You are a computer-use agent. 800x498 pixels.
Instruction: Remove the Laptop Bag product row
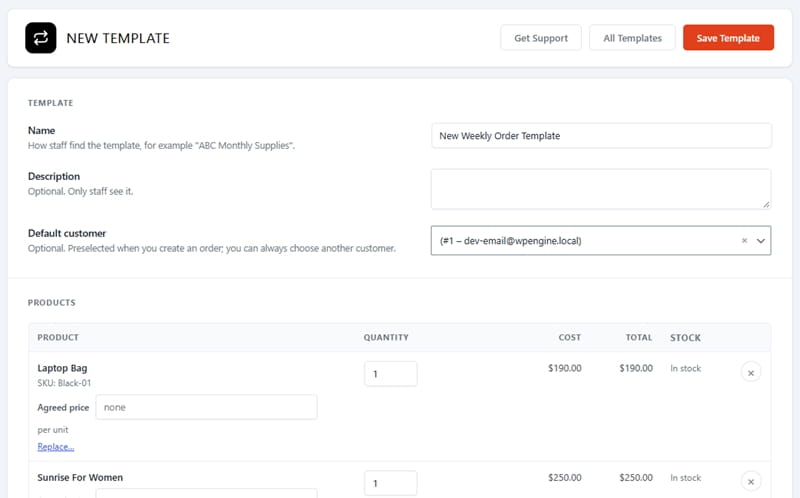tap(751, 372)
